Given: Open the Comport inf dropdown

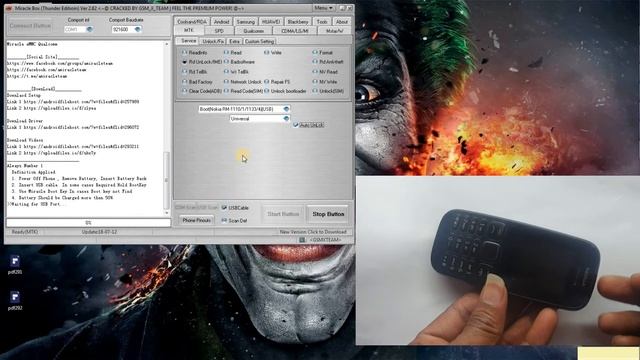Looking at the screenshot, I should (89, 29).
